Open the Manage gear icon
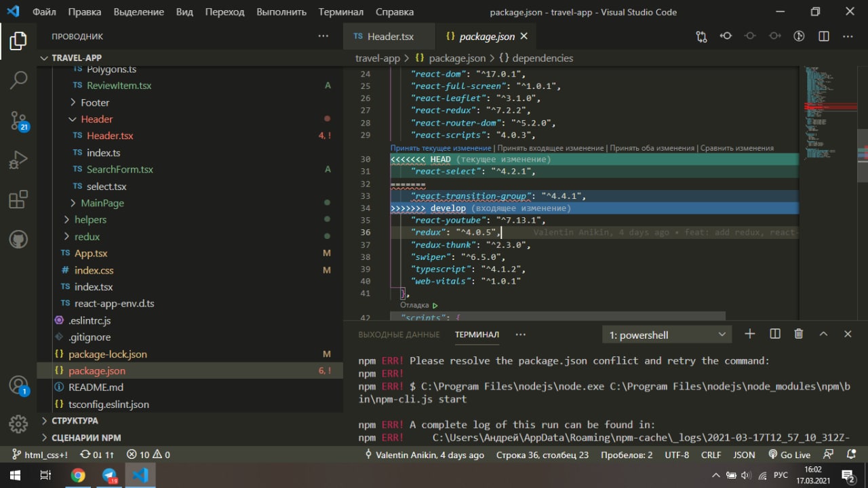This screenshot has width=868, height=488. tap(18, 424)
